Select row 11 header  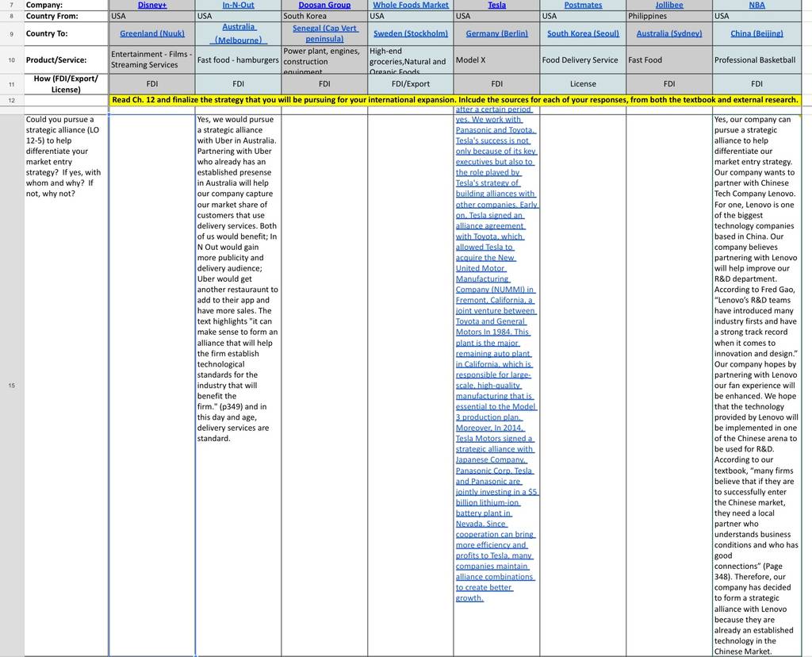point(11,84)
